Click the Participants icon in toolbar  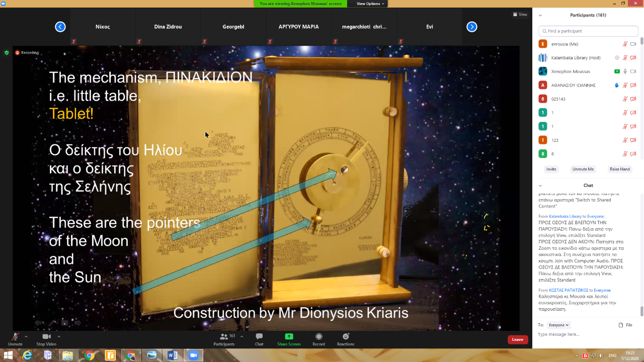point(224,337)
